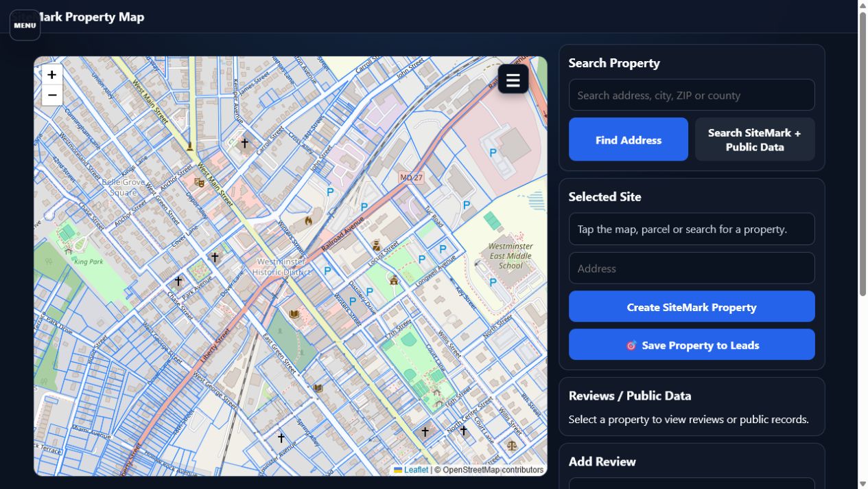Click the church cross beside North Center Street label
This screenshot has width=868, height=489.
point(463,431)
